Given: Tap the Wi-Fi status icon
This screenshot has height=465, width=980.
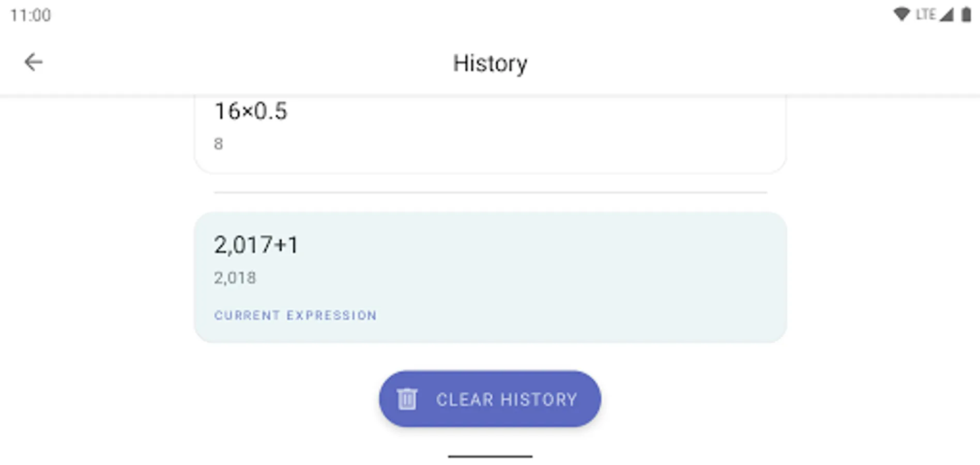Looking at the screenshot, I should 901,14.
